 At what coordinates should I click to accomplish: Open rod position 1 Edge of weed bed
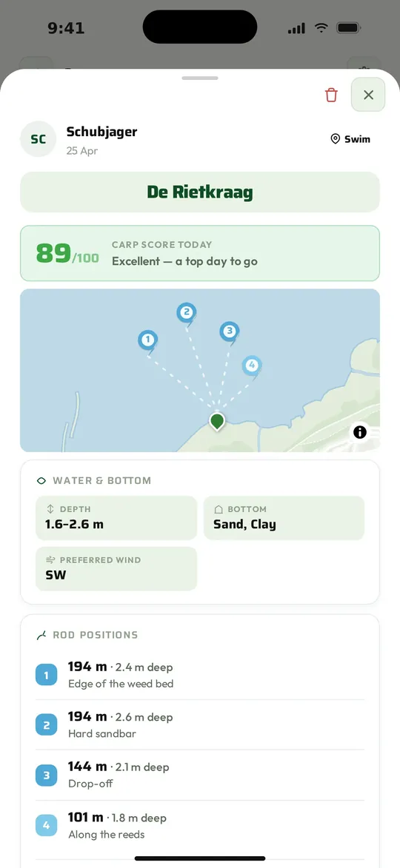[x=200, y=675]
